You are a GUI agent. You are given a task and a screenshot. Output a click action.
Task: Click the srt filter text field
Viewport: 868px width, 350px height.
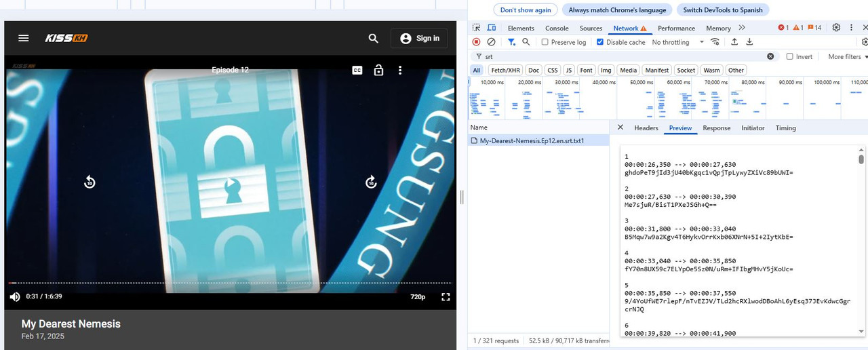click(624, 57)
